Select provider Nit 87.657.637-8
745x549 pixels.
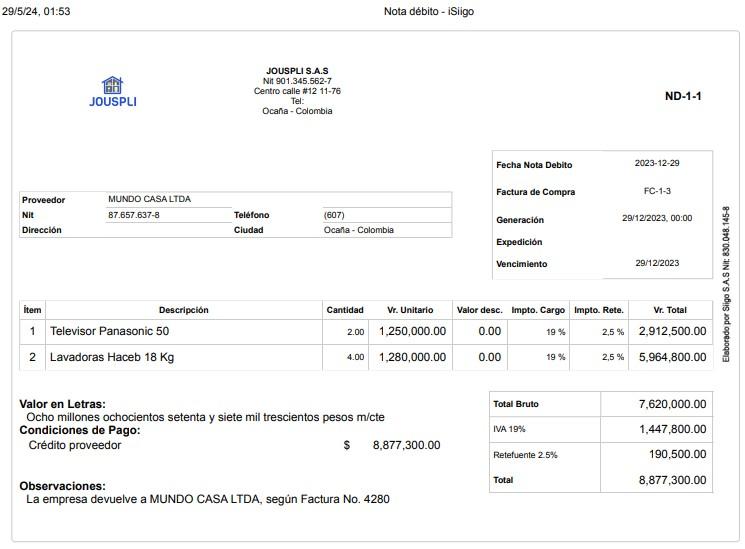[134, 215]
